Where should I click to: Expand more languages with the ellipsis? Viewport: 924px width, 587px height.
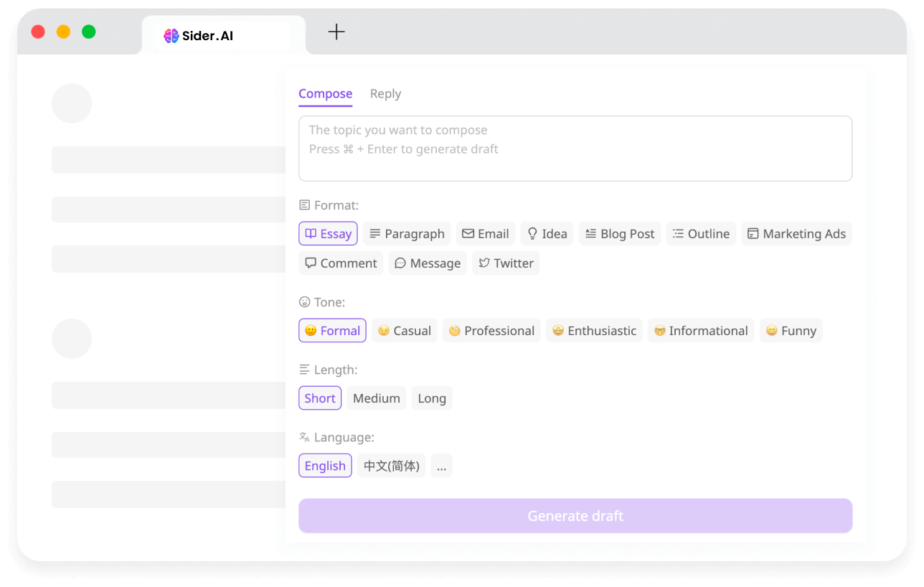coord(441,466)
